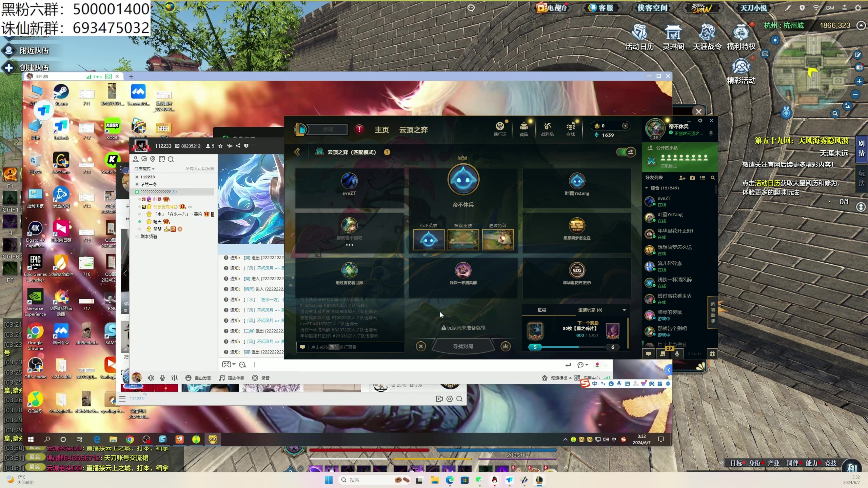868x488 pixels.
Task: Select the 进程 tab
Action: (x=542, y=310)
